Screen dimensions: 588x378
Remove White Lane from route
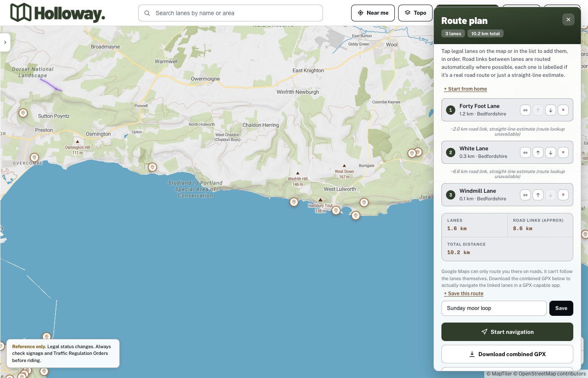pyautogui.click(x=563, y=152)
